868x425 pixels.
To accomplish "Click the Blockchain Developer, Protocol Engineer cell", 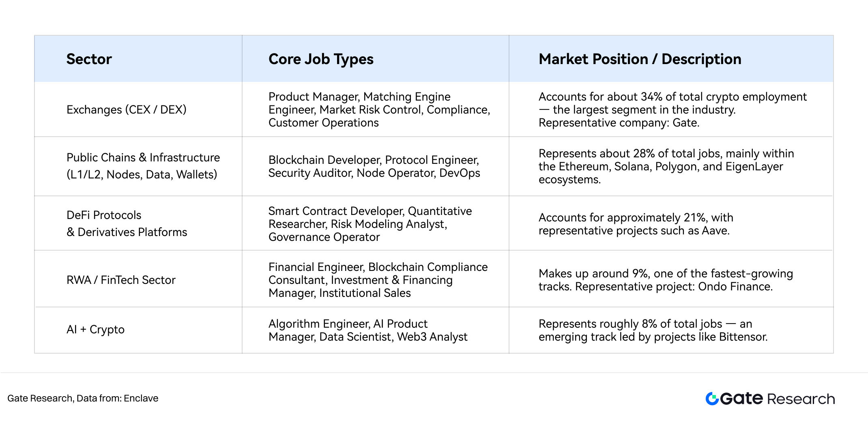I will tap(374, 166).
